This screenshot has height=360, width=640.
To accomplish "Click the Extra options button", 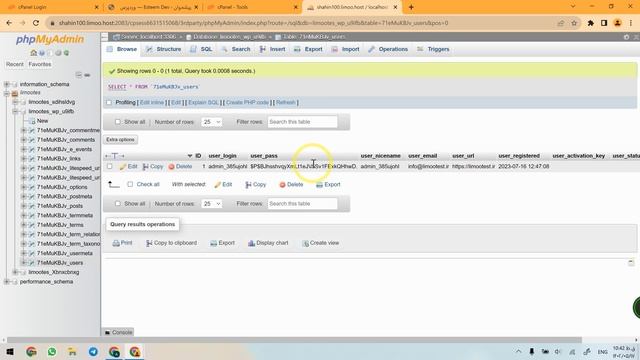I will coord(120,140).
